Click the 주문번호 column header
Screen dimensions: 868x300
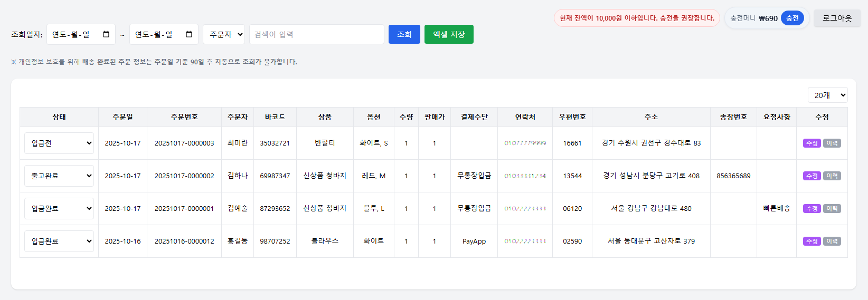click(184, 117)
